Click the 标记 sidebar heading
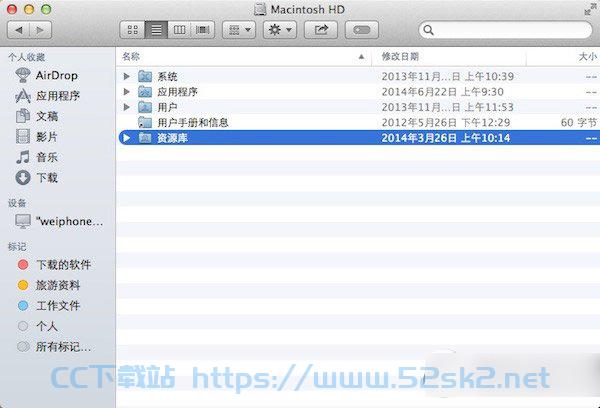 (x=17, y=246)
